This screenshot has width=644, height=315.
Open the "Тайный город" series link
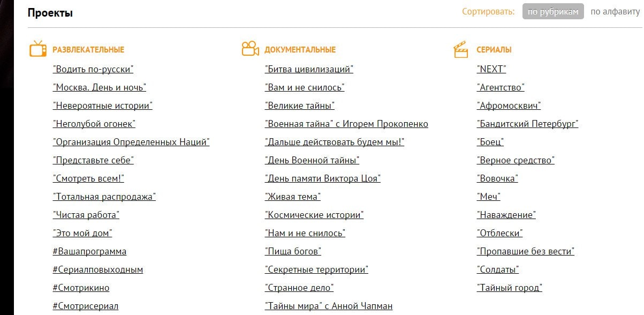(x=509, y=288)
